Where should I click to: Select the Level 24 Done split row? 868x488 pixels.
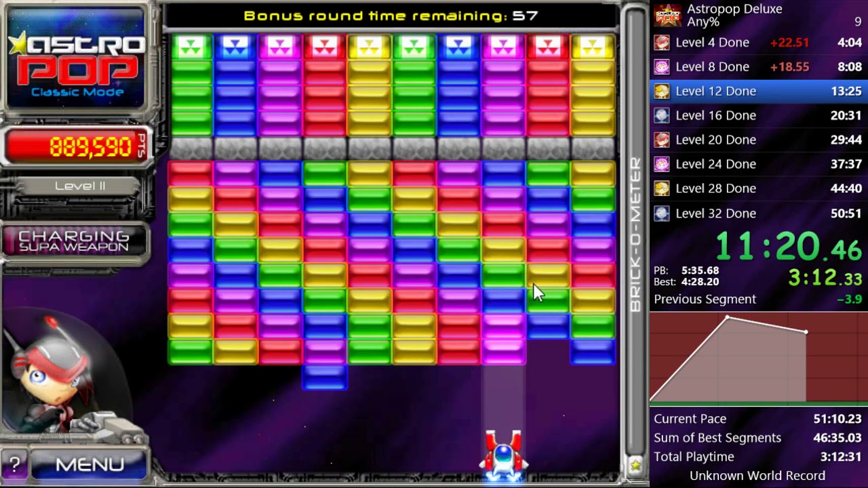pos(759,164)
